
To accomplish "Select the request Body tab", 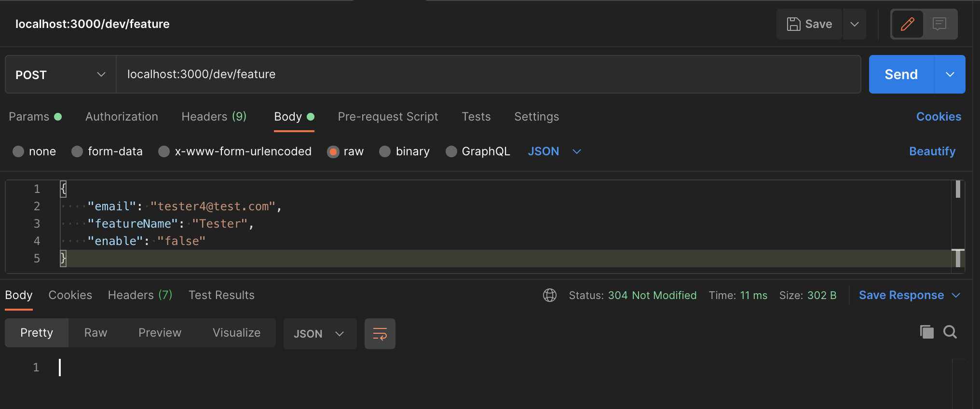I will [294, 117].
